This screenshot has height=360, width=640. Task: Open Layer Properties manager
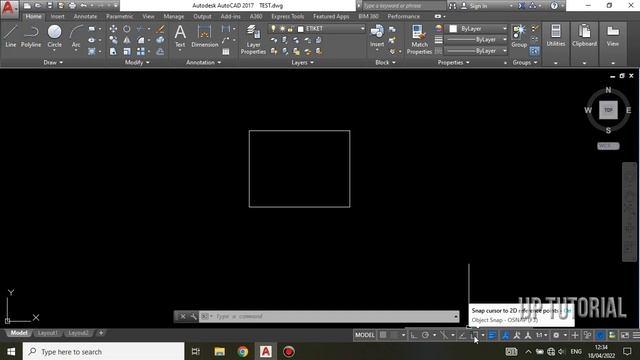click(x=253, y=39)
